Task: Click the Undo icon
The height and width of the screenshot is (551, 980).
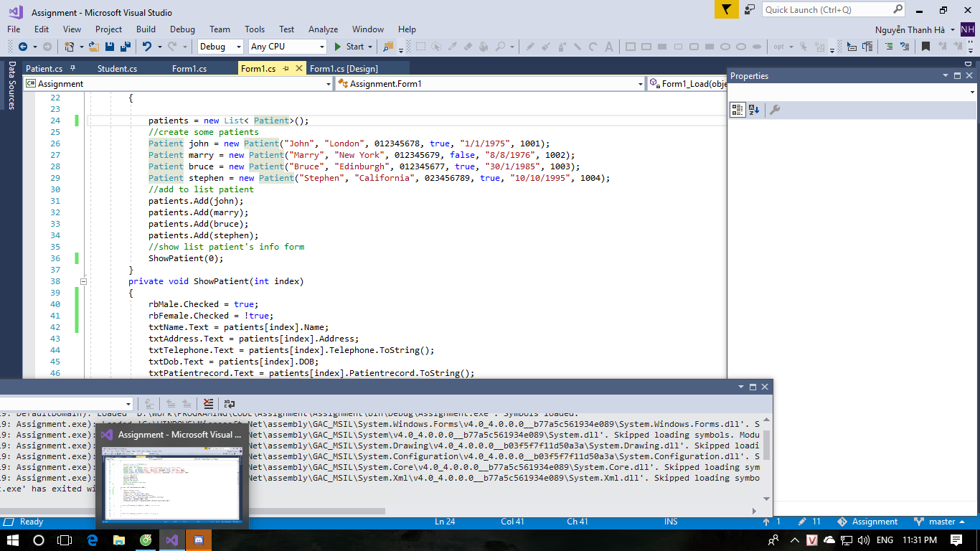Action: click(x=146, y=46)
